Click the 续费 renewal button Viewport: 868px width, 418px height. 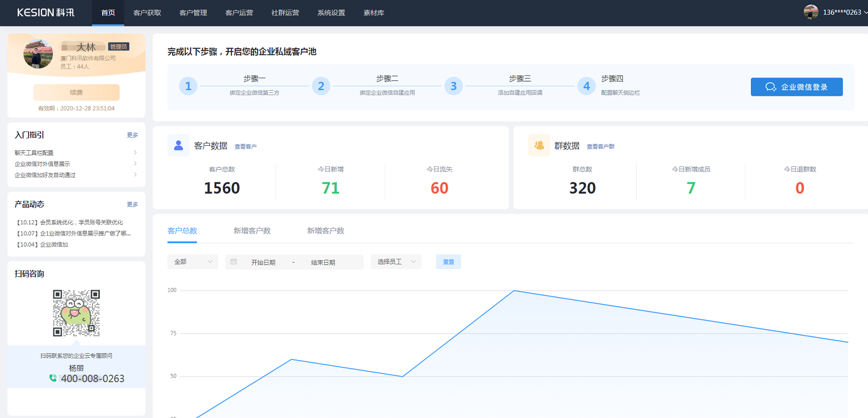click(x=76, y=92)
